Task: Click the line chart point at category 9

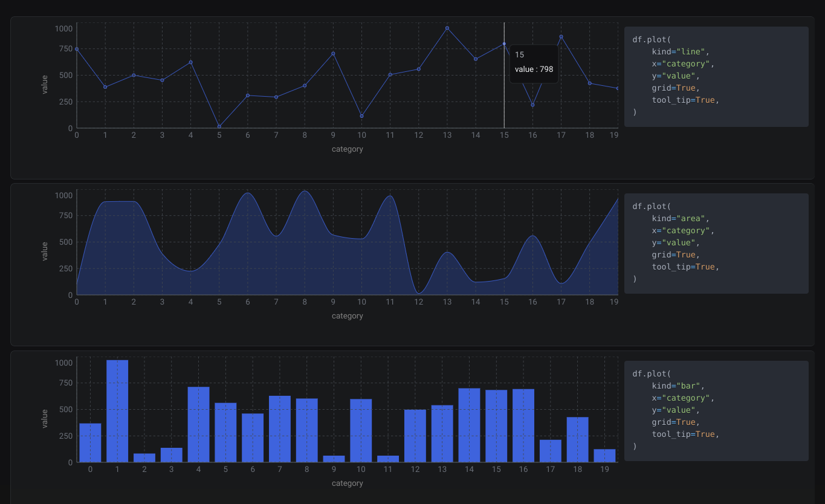Action: 333,53
